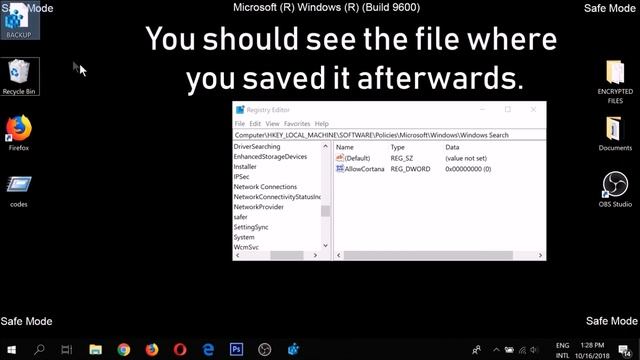Open the Firefox desktop shortcut
Viewport: 640px width, 360px height.
tap(19, 133)
